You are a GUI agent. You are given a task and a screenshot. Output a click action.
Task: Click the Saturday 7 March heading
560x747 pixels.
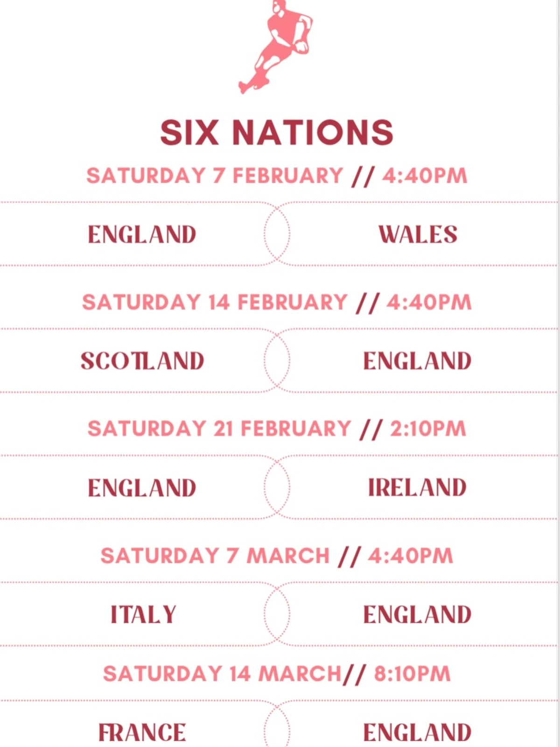point(276,556)
